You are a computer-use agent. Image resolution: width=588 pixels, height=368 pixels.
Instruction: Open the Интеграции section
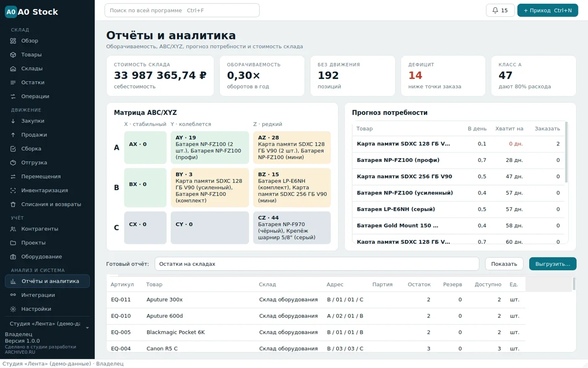pos(47,295)
